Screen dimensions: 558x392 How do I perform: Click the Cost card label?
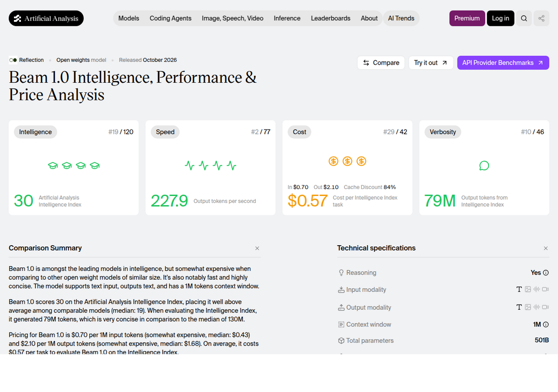[x=299, y=132]
